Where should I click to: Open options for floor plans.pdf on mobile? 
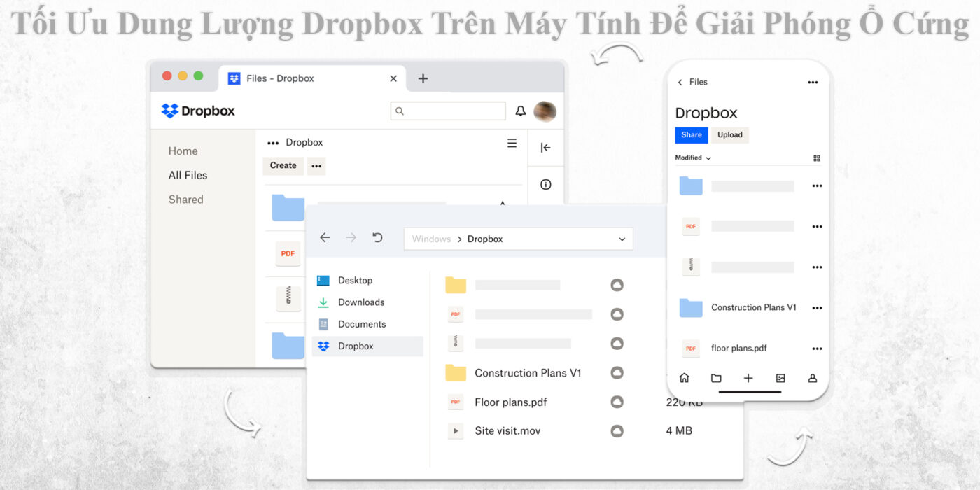pyautogui.click(x=817, y=349)
